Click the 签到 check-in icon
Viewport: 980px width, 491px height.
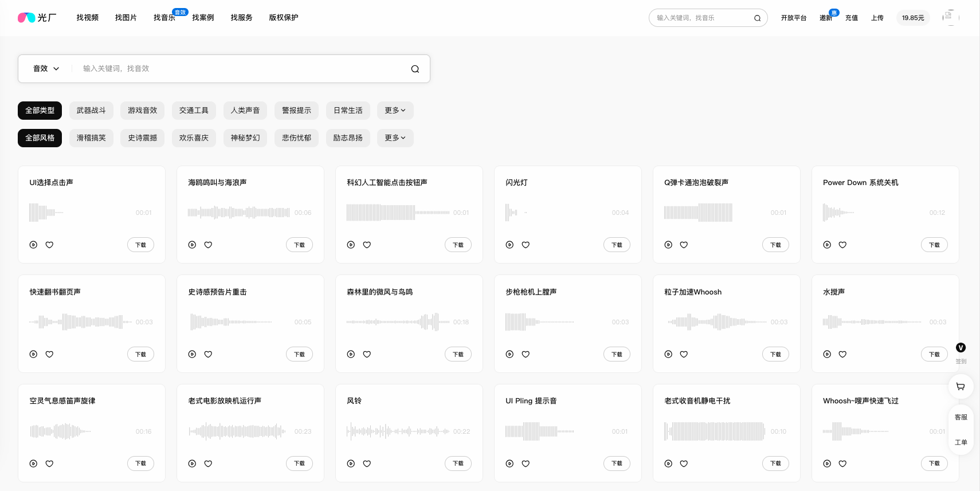[961, 348]
